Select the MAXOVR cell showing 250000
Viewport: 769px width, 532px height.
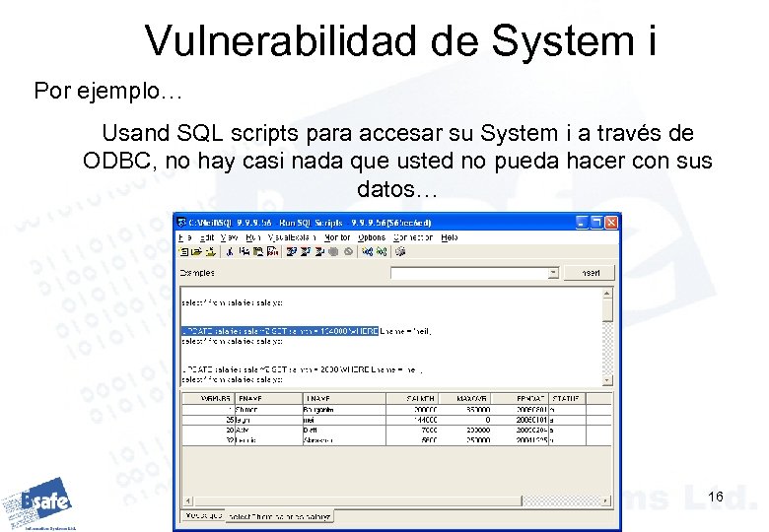[464, 440]
